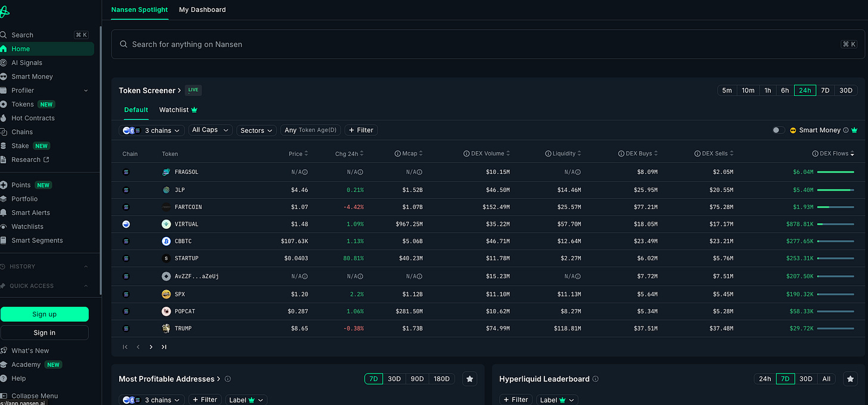The height and width of the screenshot is (405, 868).
Task: Switch to My Dashboard tab
Action: click(202, 10)
